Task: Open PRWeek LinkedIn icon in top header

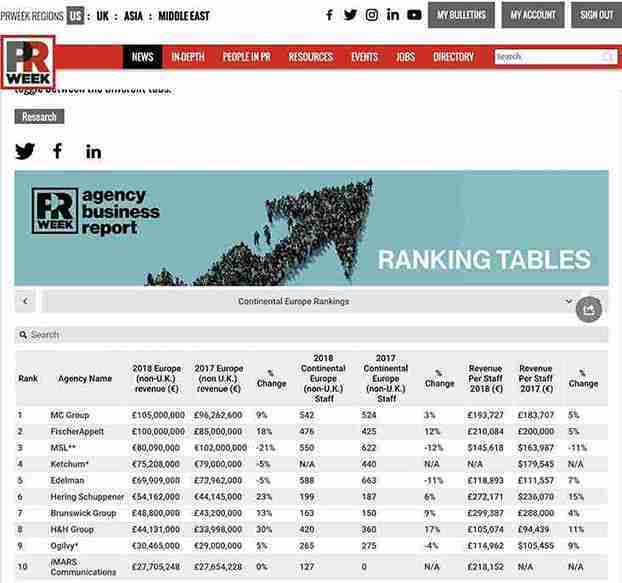Action: [x=393, y=15]
